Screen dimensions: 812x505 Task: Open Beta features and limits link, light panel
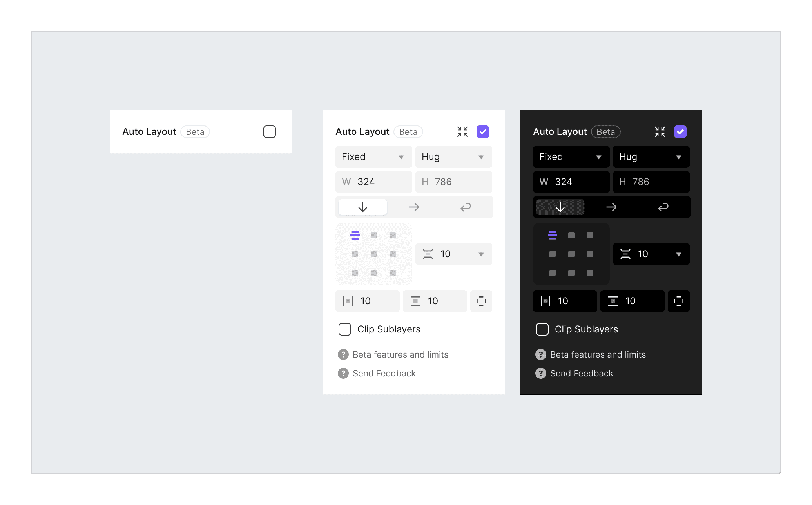pyautogui.click(x=400, y=354)
